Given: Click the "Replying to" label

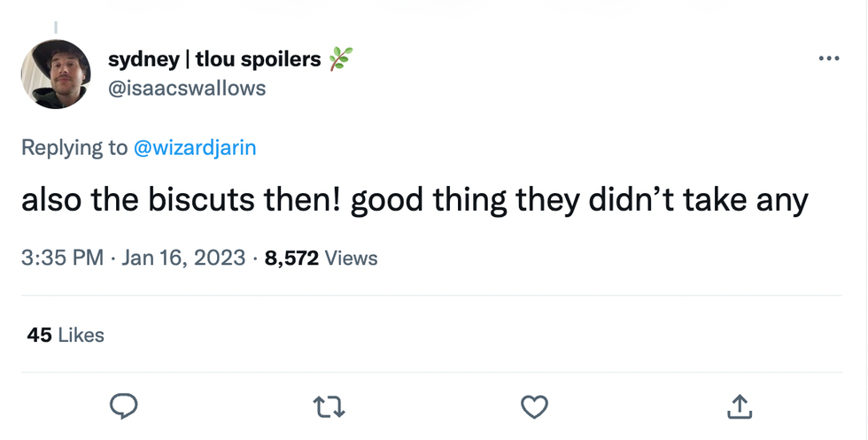Looking at the screenshot, I should [74, 148].
